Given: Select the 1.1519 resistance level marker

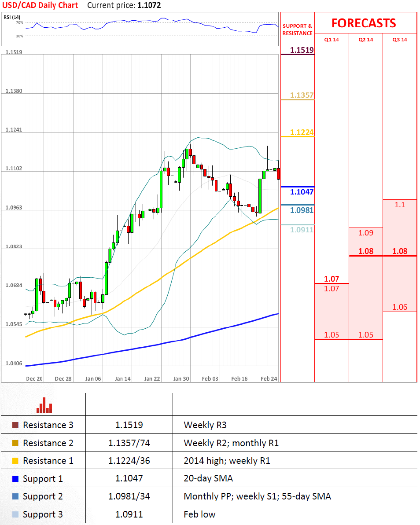Looking at the screenshot, I should point(302,50).
